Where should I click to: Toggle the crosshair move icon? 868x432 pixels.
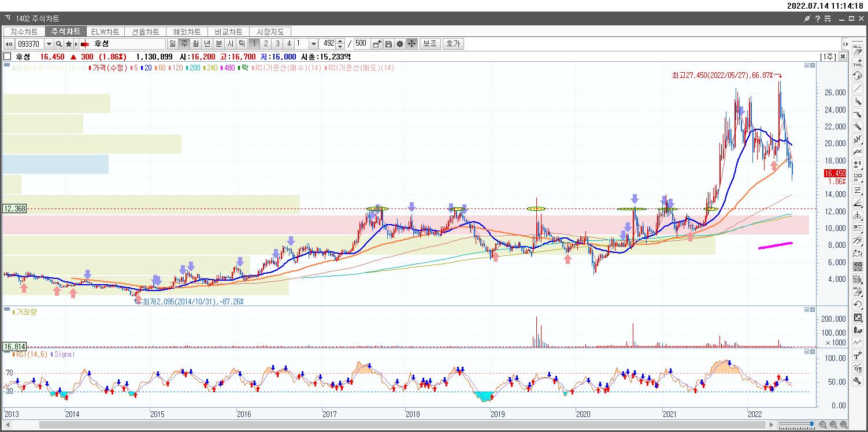pos(411,44)
